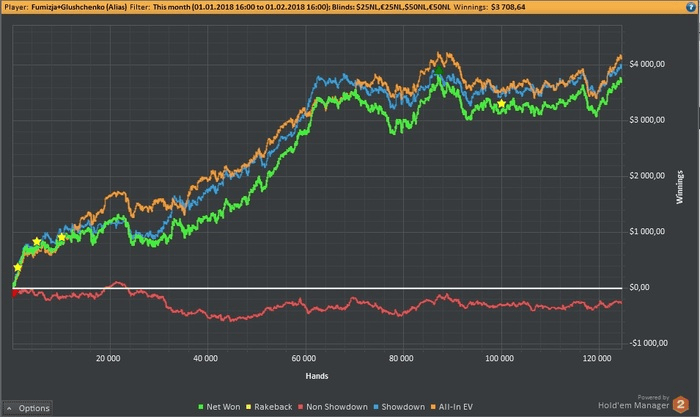Image resolution: width=700 pixels, height=417 pixels.
Task: Click the dark green triangle peak marker
Action: coord(439,70)
